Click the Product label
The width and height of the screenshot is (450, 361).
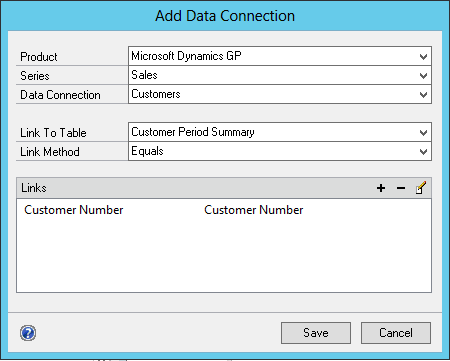[x=39, y=57]
